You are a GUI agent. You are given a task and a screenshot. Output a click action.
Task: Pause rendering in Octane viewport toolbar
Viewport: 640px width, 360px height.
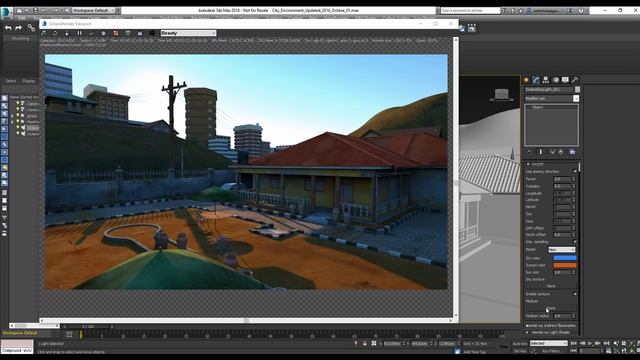pyautogui.click(x=80, y=33)
